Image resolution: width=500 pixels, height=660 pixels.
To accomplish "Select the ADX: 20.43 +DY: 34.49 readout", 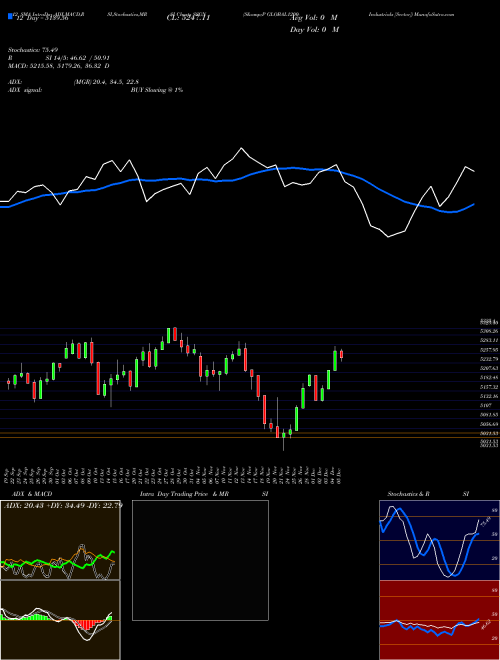I will pos(62,505).
